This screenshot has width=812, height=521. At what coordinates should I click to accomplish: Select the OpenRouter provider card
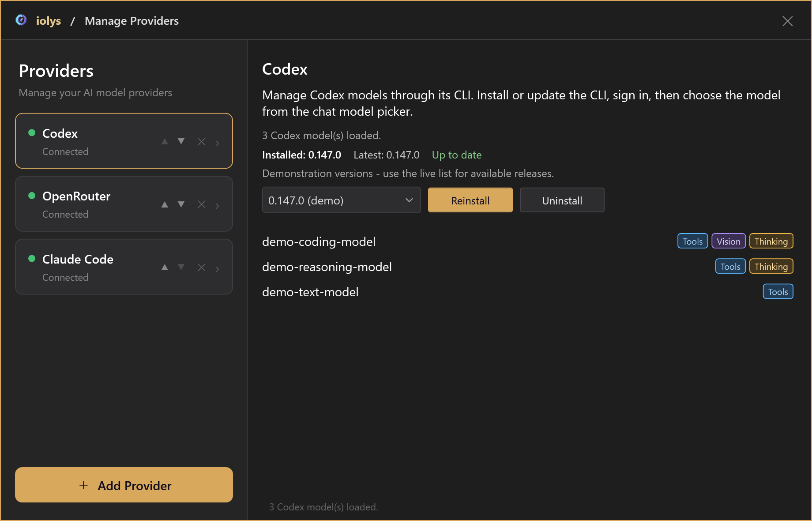pyautogui.click(x=124, y=204)
